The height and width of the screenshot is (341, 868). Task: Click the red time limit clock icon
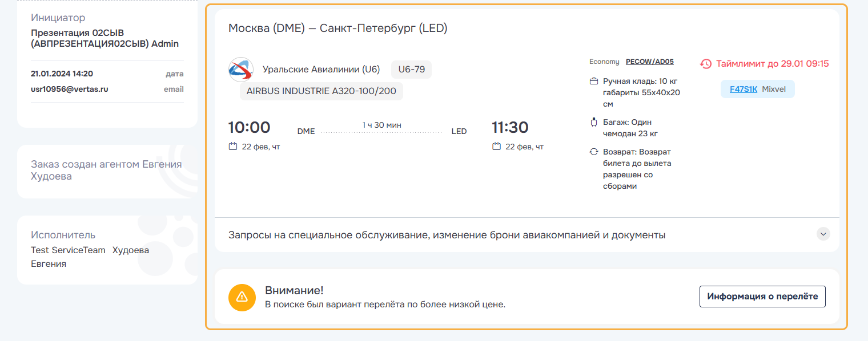706,64
